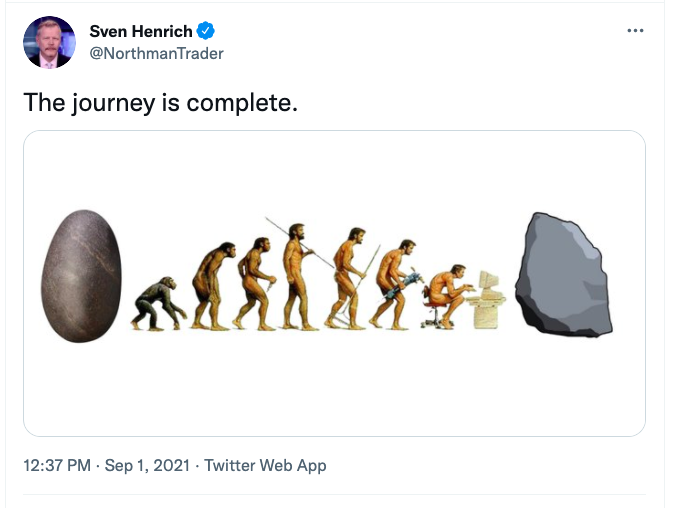The image size is (685, 508).
Task: Click the text "The journey is complete."
Action: pyautogui.click(x=160, y=102)
